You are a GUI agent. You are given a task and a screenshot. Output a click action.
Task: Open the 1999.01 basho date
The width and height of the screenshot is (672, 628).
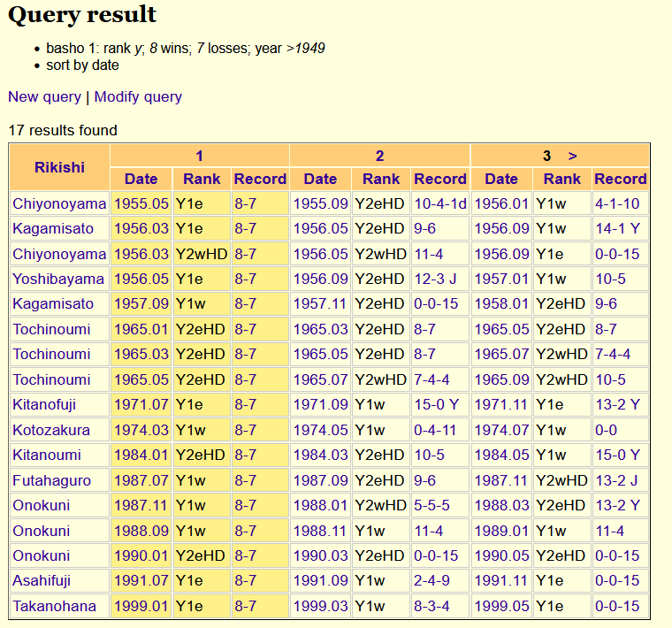click(x=141, y=606)
